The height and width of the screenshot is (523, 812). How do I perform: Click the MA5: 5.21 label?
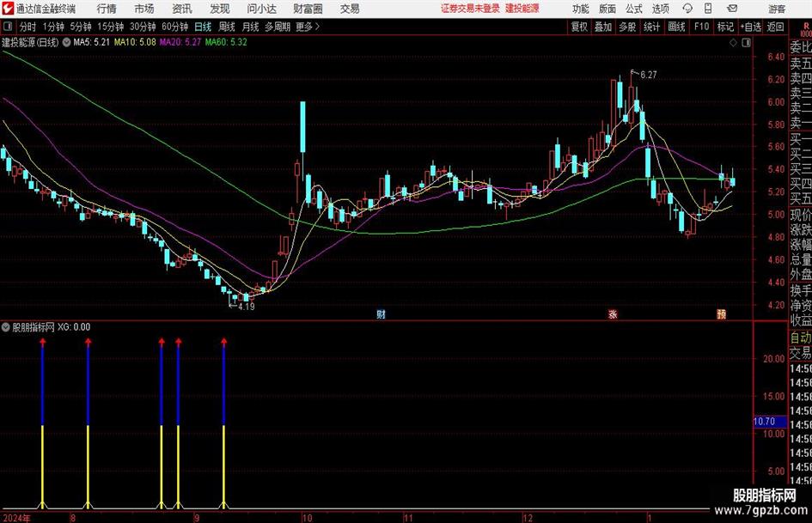click(x=92, y=42)
